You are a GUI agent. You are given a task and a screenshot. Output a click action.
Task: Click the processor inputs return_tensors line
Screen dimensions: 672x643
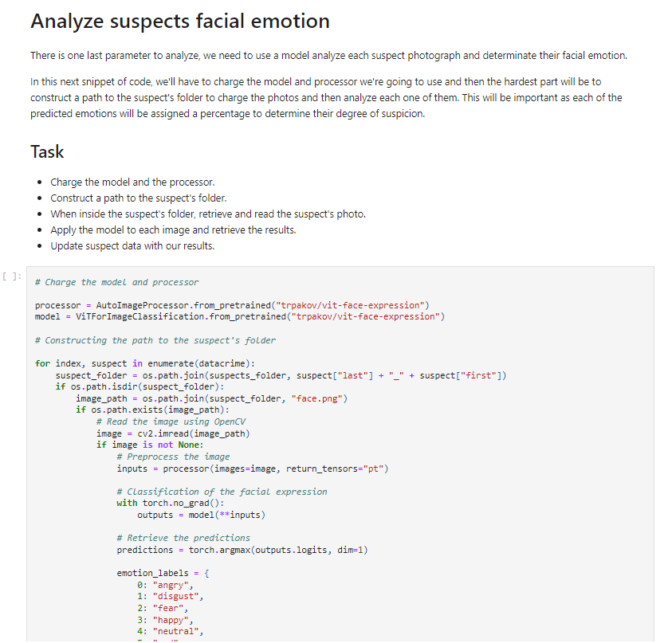(253, 469)
